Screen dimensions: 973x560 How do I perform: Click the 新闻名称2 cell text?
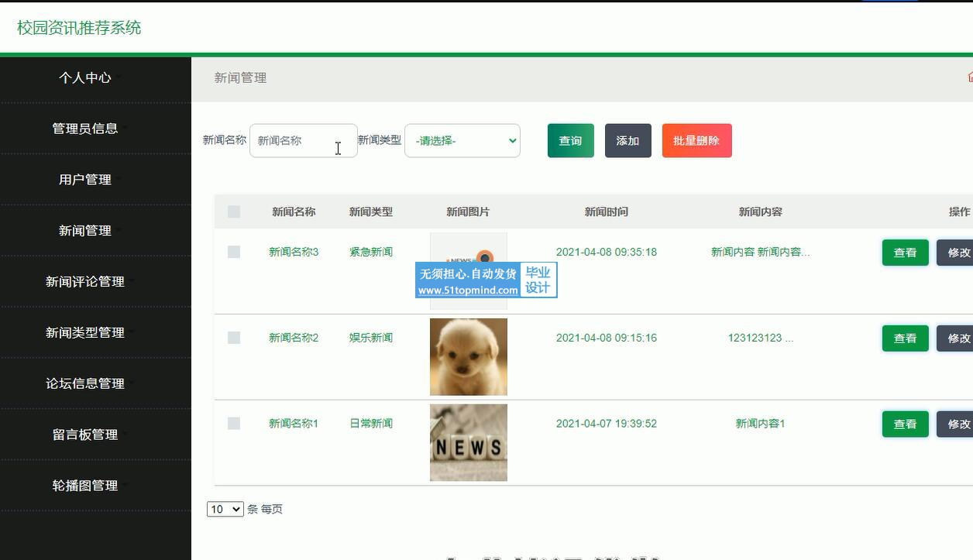(294, 338)
